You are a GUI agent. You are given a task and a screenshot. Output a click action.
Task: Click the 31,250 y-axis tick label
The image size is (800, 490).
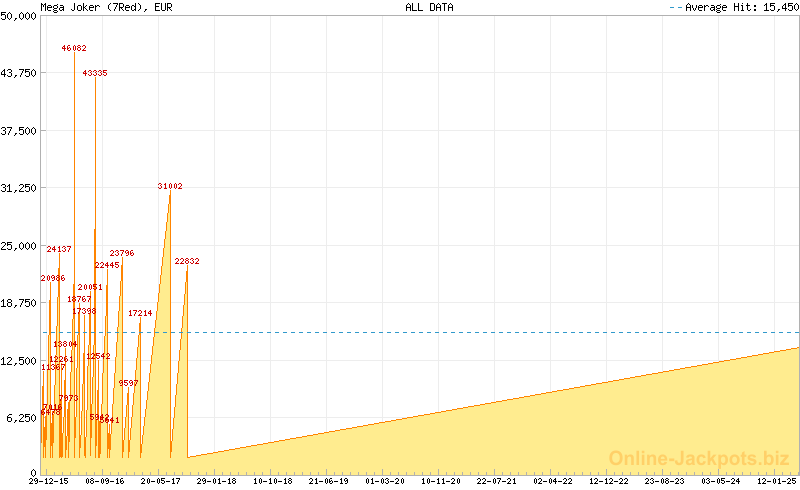pos(18,188)
